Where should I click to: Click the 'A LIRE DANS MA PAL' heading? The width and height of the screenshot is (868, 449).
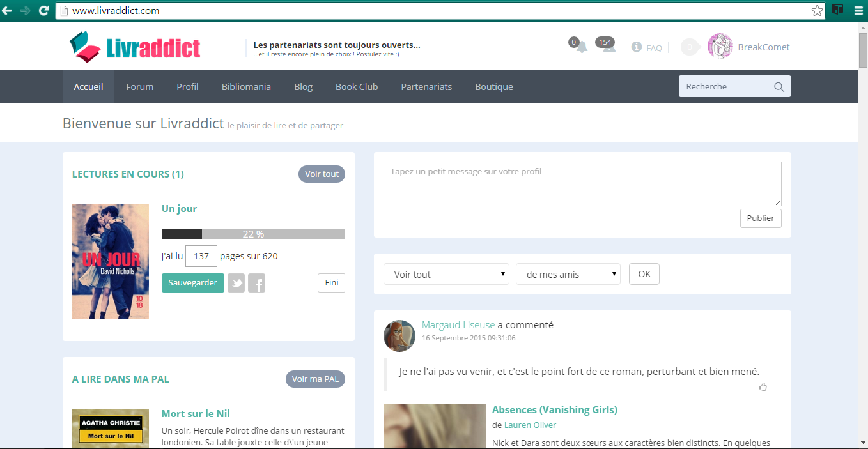[x=121, y=379]
